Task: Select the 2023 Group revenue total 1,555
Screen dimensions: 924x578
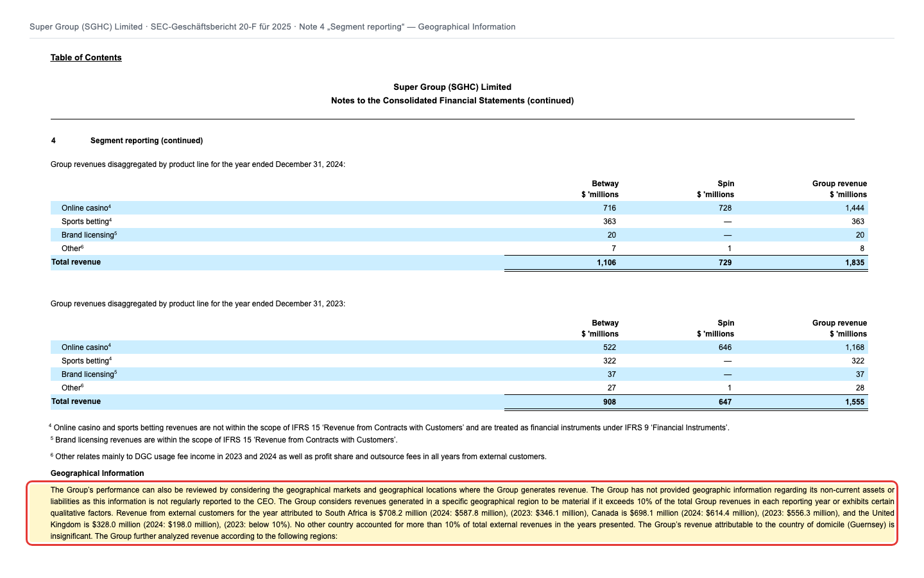Action: click(x=855, y=402)
